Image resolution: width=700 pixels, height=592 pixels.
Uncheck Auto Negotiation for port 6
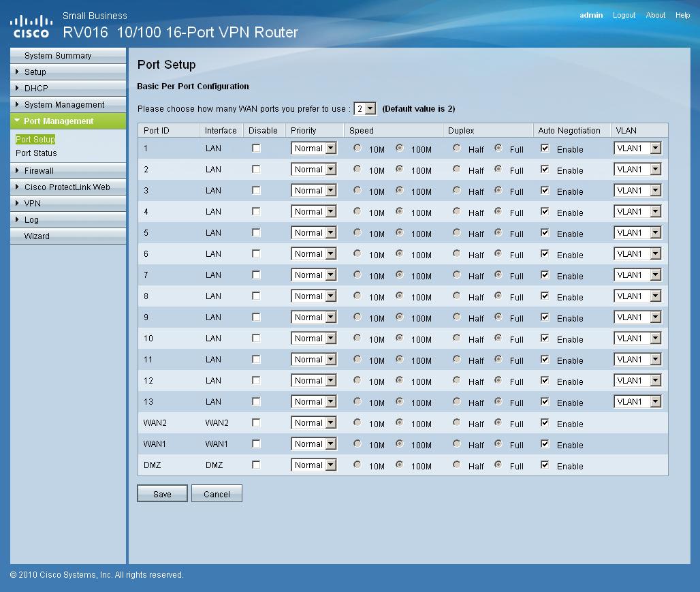tap(545, 253)
